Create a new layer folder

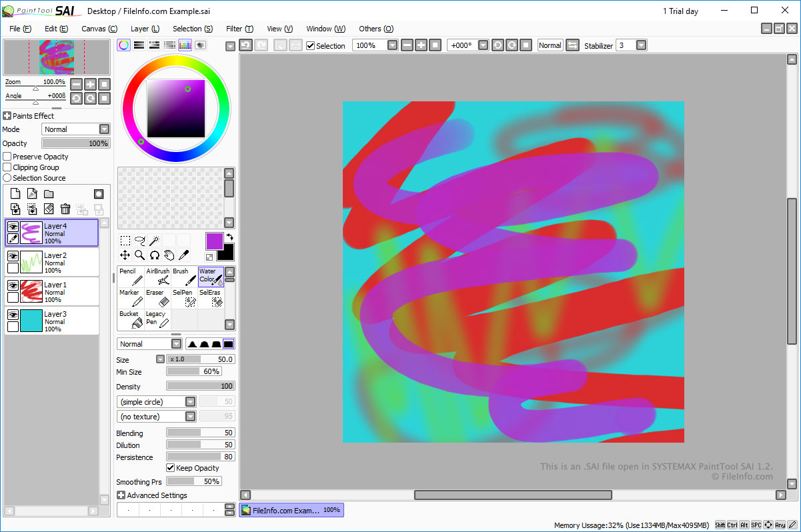(x=49, y=194)
